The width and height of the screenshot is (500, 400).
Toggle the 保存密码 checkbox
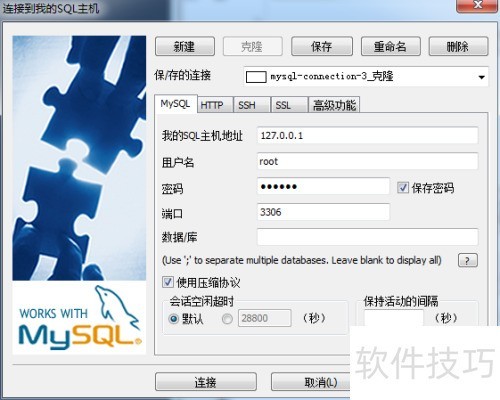click(x=403, y=188)
